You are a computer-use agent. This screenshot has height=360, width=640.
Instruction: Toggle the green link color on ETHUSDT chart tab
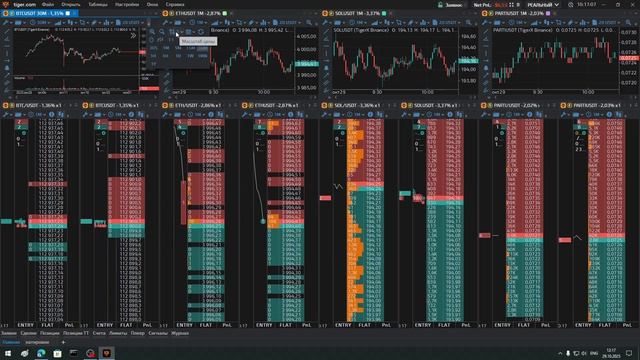[224, 13]
